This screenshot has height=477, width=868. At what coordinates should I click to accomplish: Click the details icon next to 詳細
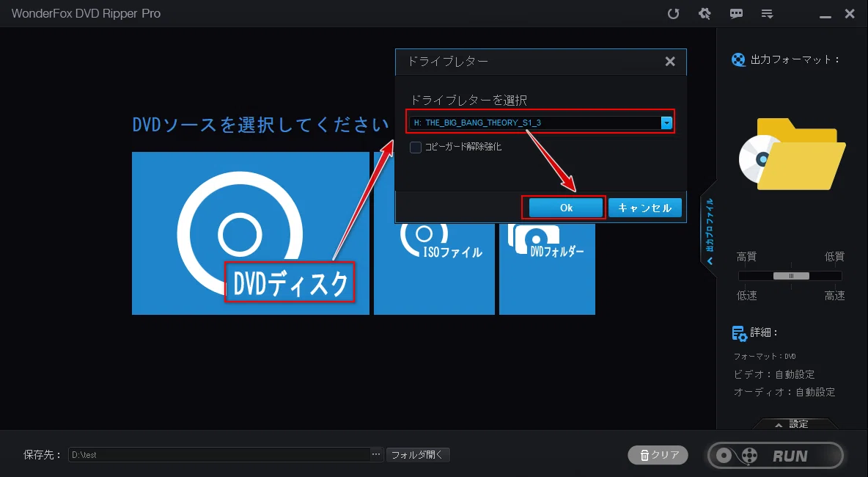click(739, 333)
